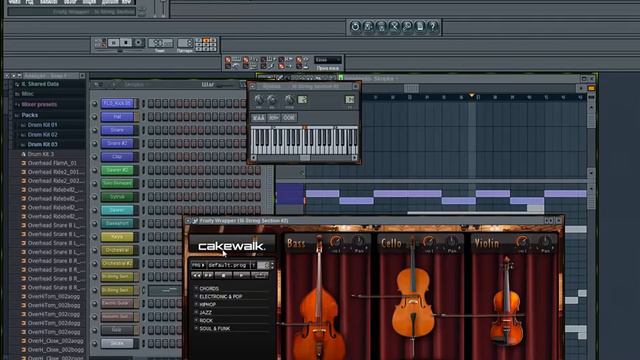Enable the first step of the FLS_Kick row
Image resolution: width=640 pixels, height=360 pixels.
pyautogui.click(x=151, y=104)
